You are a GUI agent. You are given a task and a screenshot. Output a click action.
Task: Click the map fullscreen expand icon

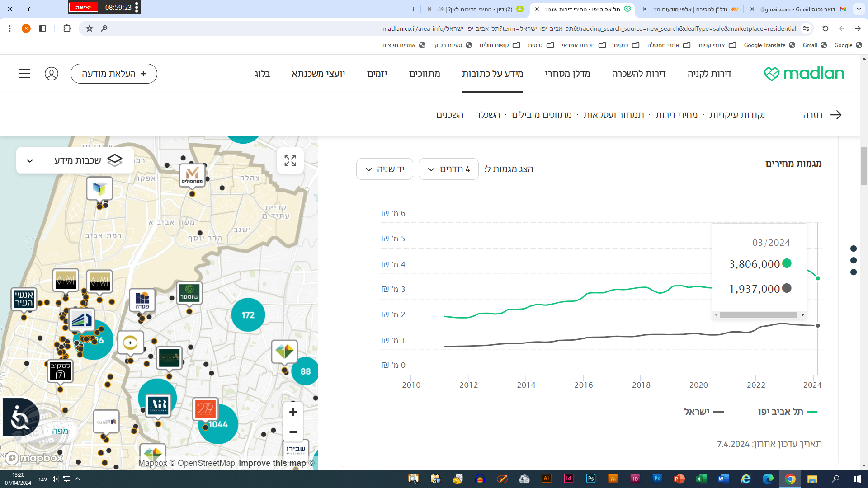click(290, 160)
